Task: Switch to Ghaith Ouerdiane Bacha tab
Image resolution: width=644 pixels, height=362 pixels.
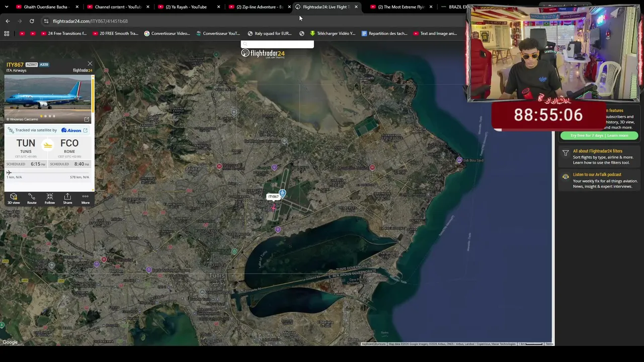Action: (45, 7)
